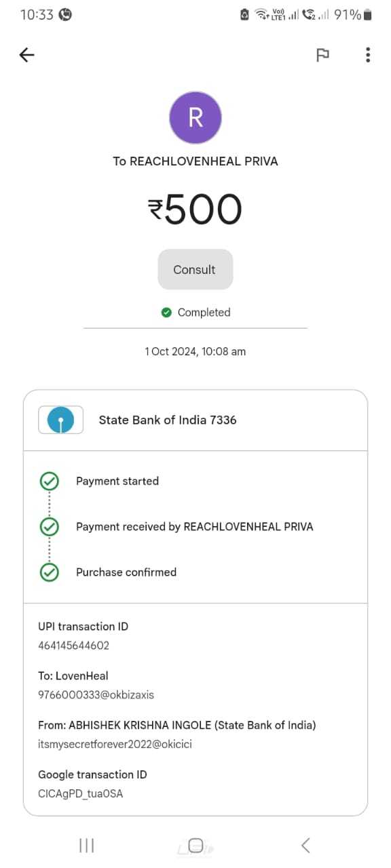The image size is (391, 868).
Task: Tap the itsmysecretforever2022@okicici sender address
Action: coord(115,745)
